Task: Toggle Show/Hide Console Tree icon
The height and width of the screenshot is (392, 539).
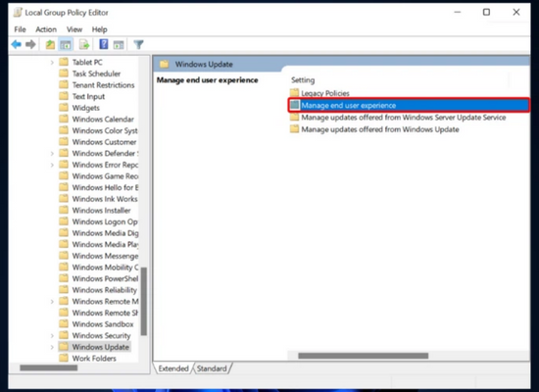Action: point(66,44)
